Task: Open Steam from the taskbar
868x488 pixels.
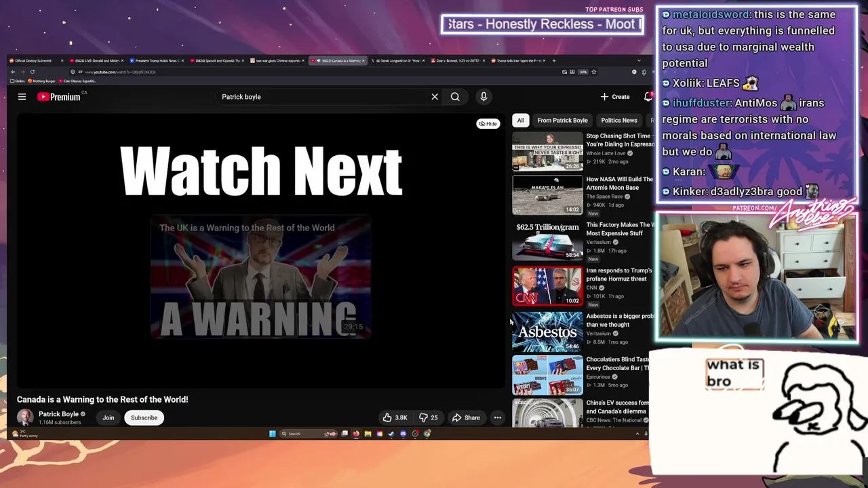Action: pos(391,434)
